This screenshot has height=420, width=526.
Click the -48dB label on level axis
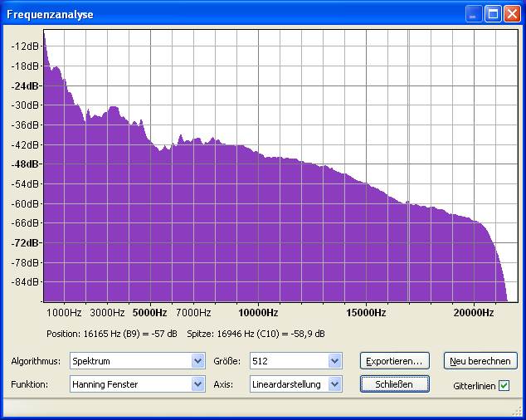coord(25,164)
